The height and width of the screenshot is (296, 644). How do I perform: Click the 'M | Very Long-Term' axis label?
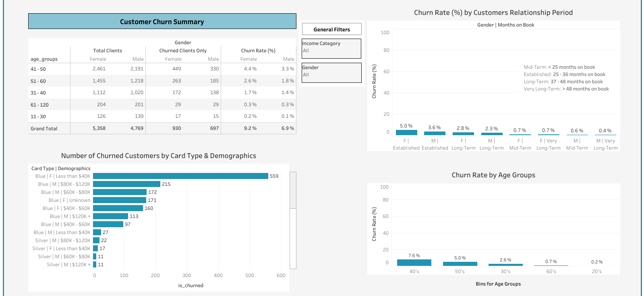pyautogui.click(x=606, y=144)
